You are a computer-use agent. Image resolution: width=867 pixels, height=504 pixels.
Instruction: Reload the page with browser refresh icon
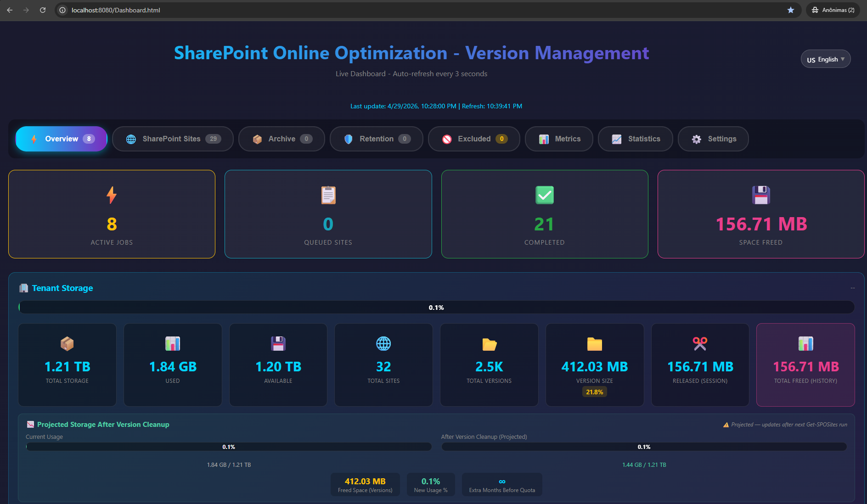pyautogui.click(x=43, y=10)
